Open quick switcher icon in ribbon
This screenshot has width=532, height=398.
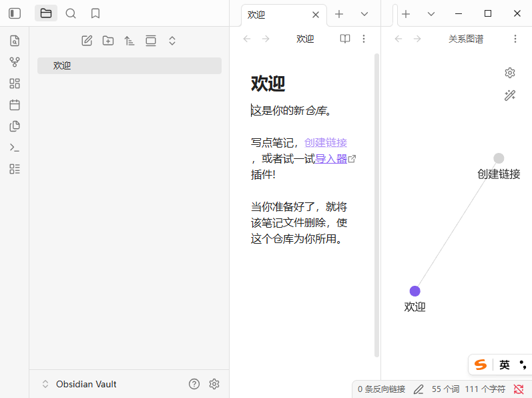pos(15,41)
